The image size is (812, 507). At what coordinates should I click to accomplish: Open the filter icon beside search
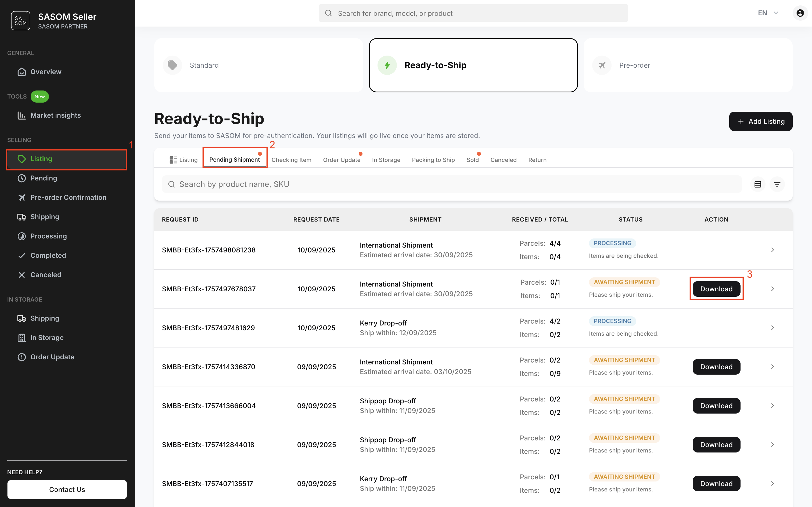(777, 184)
